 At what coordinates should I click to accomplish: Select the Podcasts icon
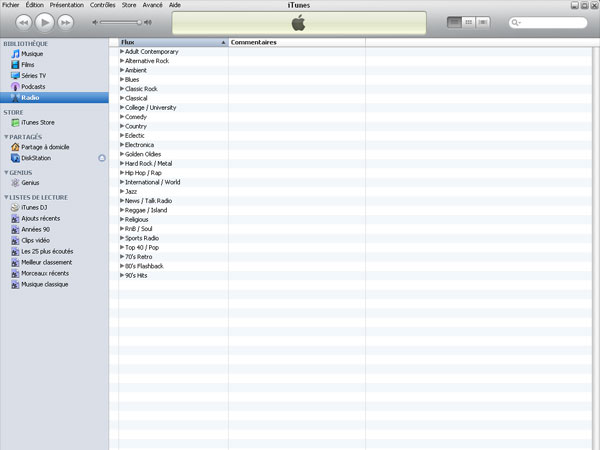[15, 86]
